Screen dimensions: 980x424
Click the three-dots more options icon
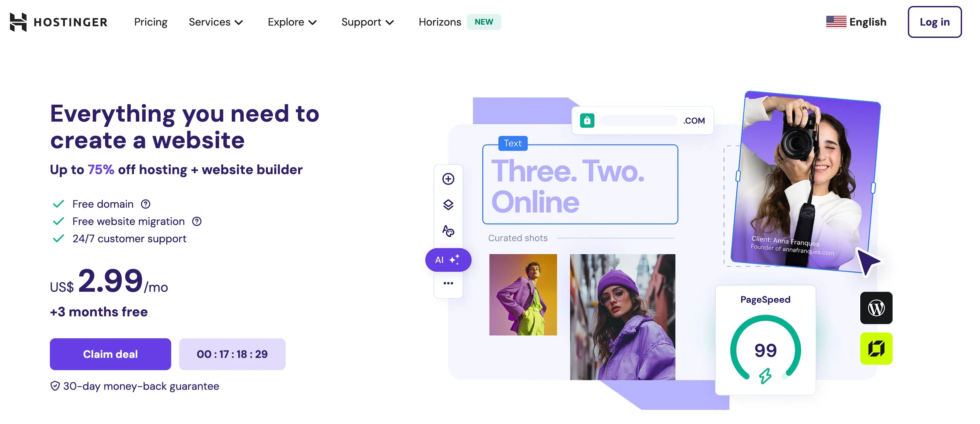448,283
